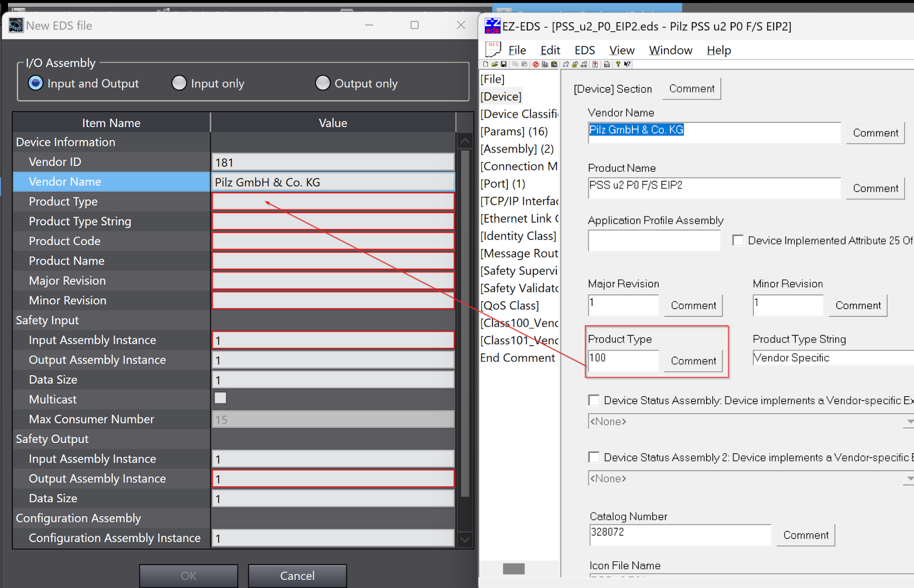The width and height of the screenshot is (914, 588).
Task: Select [File] section in EZ-EDS tree
Action: coord(492,79)
